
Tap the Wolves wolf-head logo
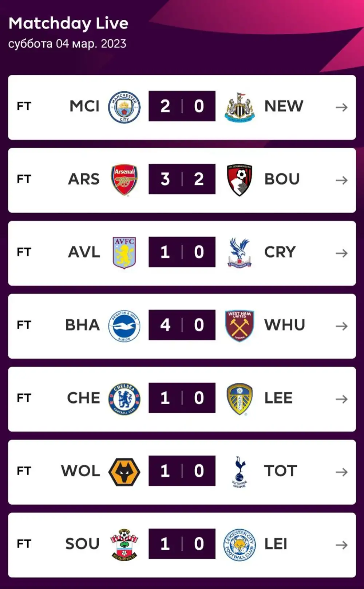[124, 472]
